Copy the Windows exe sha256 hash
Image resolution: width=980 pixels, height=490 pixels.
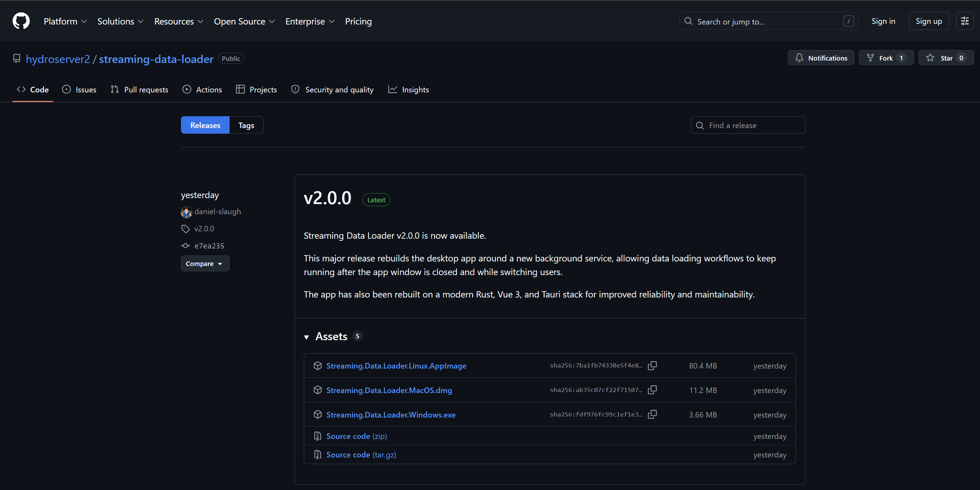pos(652,414)
